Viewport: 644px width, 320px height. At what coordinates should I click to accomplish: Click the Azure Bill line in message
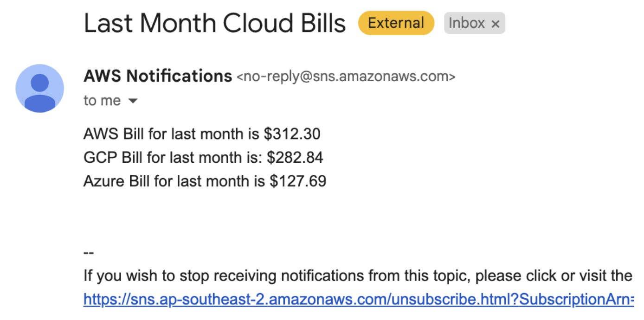click(205, 181)
